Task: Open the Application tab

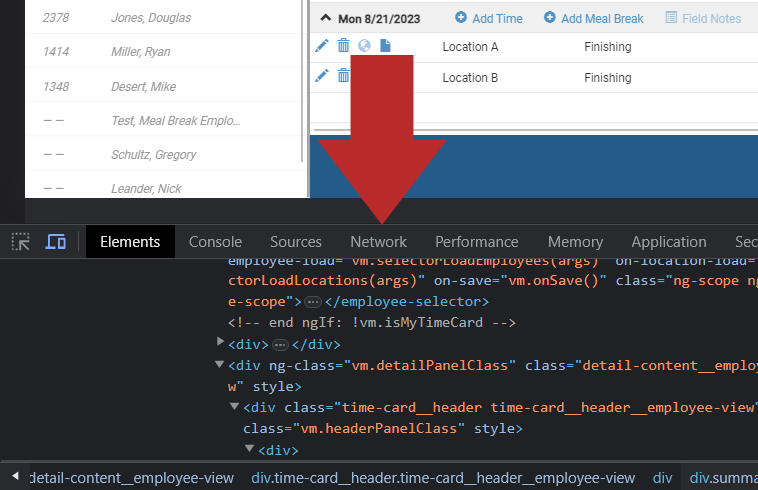Action: pos(669,242)
